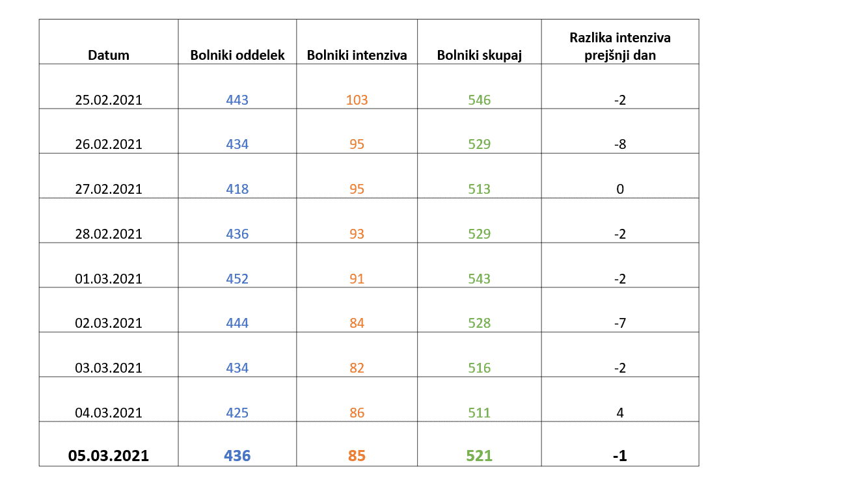
Task: Select the date cell 01.03.2021
Action: click(x=109, y=279)
